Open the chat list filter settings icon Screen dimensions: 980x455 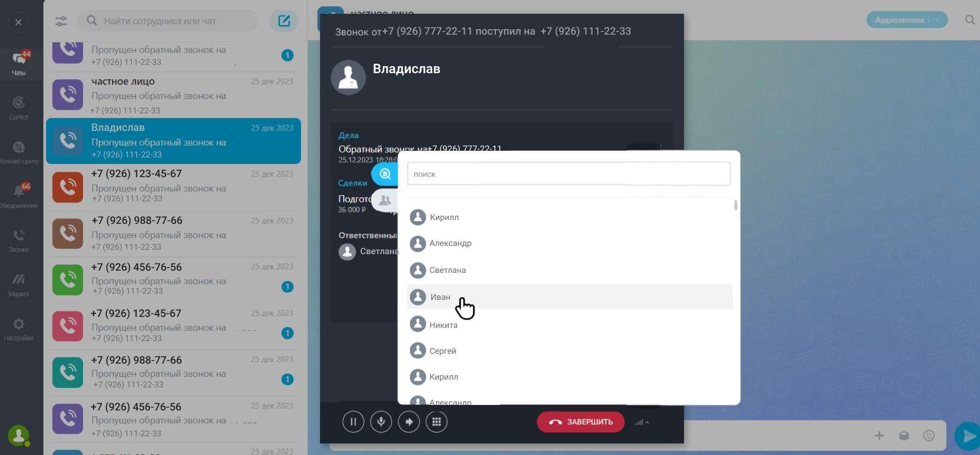coord(61,21)
